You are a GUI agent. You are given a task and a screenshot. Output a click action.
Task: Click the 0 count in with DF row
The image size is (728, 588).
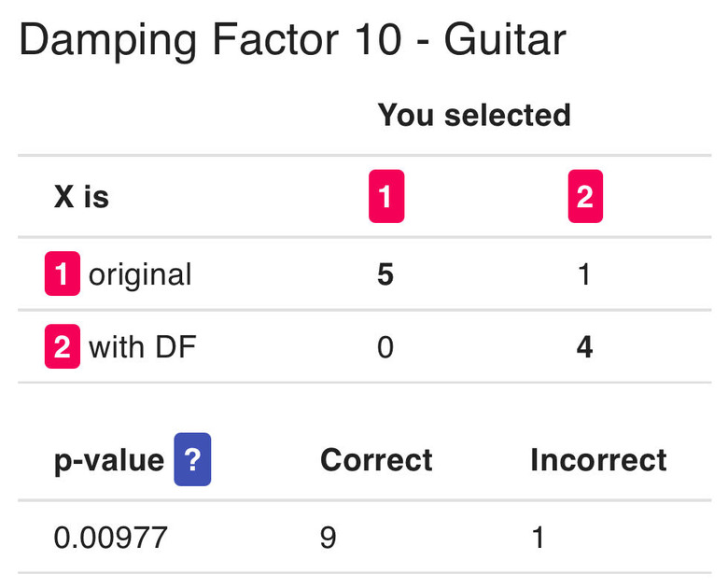tap(385, 347)
